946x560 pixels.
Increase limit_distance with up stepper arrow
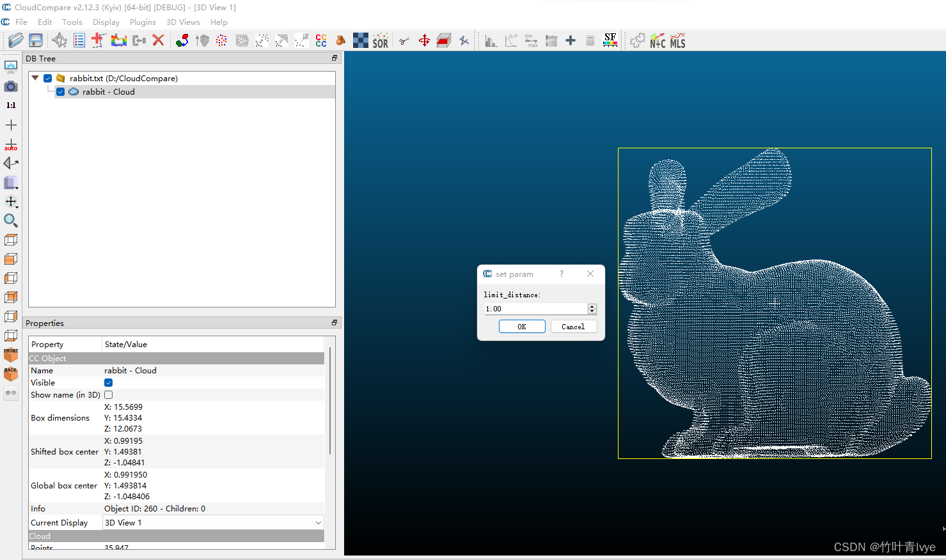[x=592, y=306]
